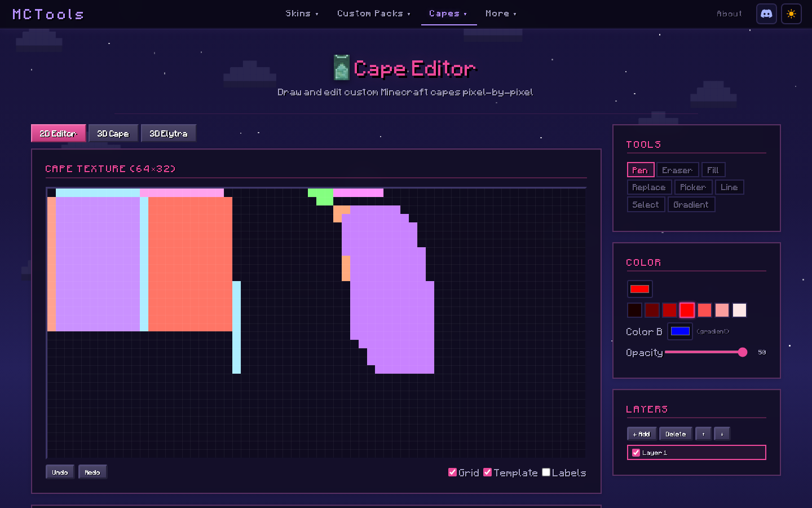Pick the highlighted bright red swatch
812x508 pixels.
[x=687, y=310]
